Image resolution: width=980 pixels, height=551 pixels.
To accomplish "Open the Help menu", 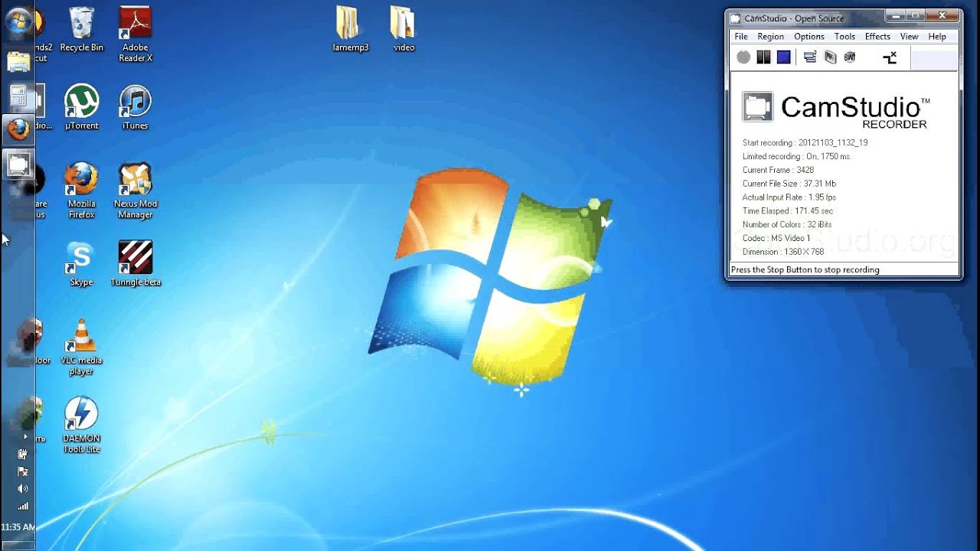I will click(x=937, y=37).
